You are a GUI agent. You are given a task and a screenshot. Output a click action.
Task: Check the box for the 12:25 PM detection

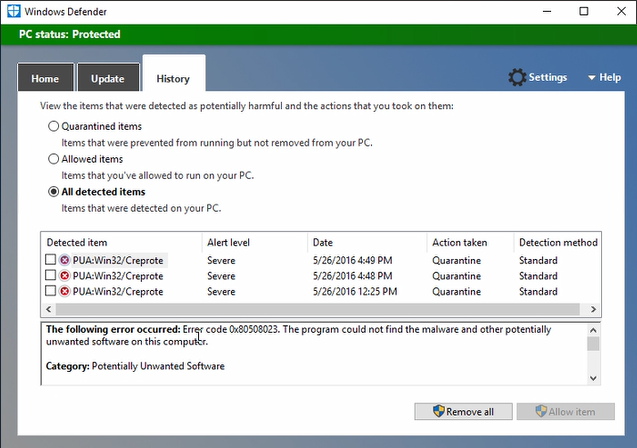tap(50, 291)
